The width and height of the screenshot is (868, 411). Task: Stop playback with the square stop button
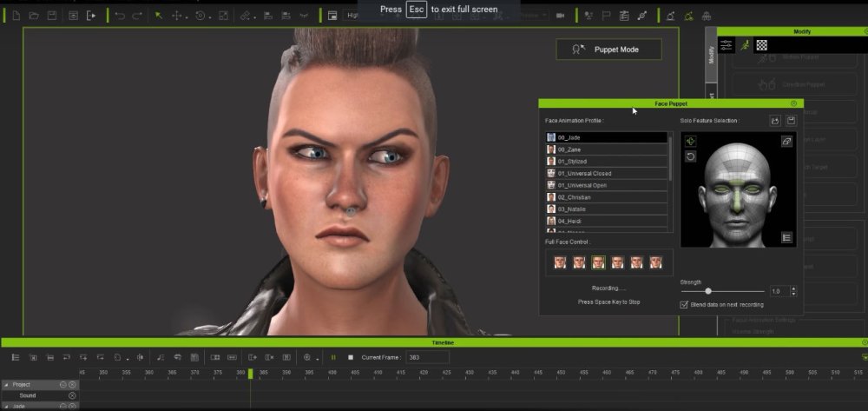click(x=351, y=357)
